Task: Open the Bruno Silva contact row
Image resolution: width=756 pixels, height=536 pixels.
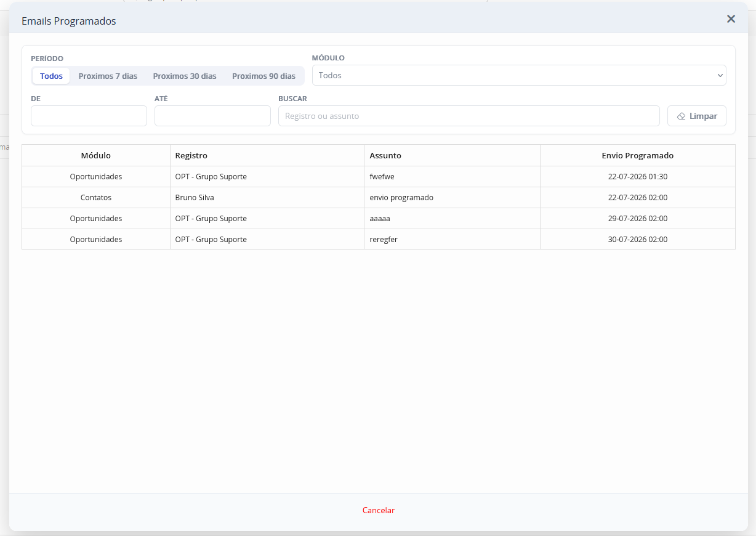Action: point(379,198)
